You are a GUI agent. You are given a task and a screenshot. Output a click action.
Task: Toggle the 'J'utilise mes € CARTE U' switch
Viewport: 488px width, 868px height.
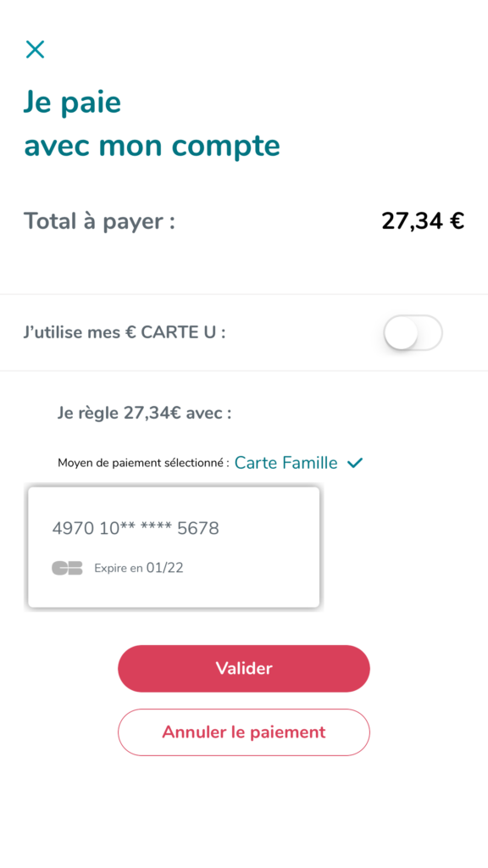pyautogui.click(x=413, y=332)
